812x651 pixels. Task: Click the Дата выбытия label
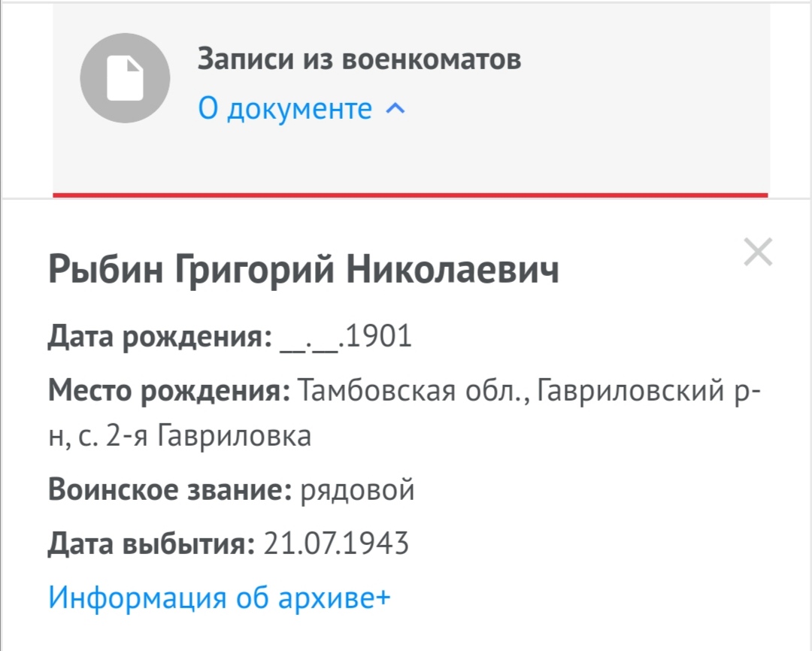click(151, 543)
